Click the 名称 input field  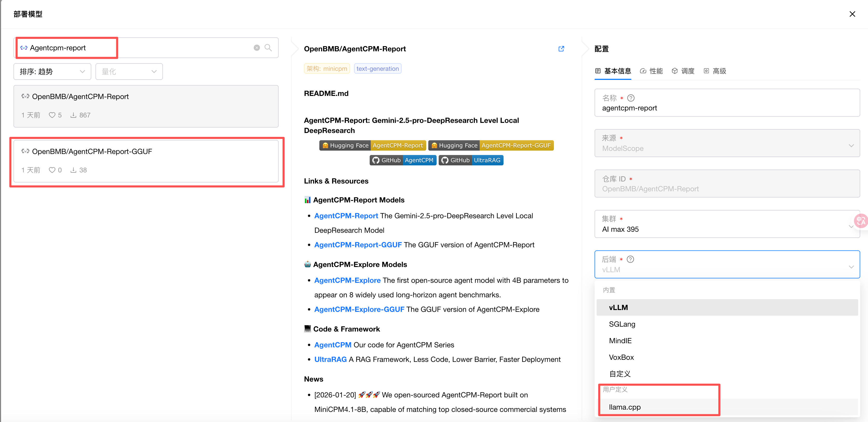click(727, 108)
